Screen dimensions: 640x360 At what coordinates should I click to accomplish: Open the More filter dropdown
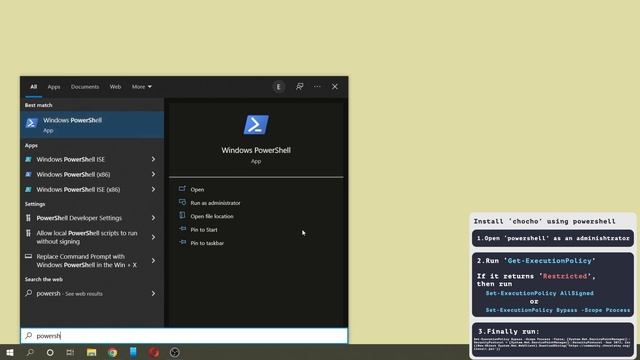141,87
